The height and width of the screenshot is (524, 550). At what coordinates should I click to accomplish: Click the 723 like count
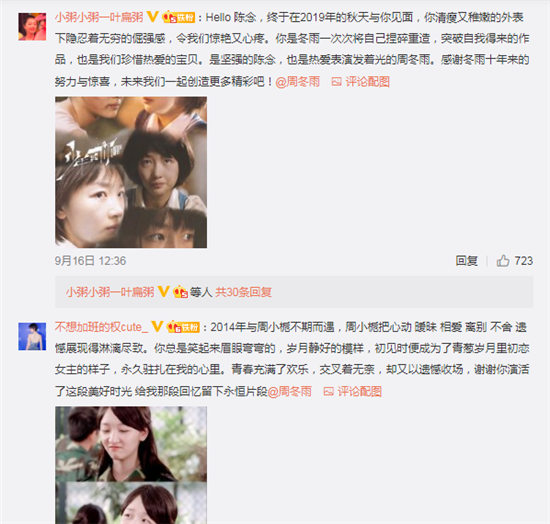click(523, 261)
